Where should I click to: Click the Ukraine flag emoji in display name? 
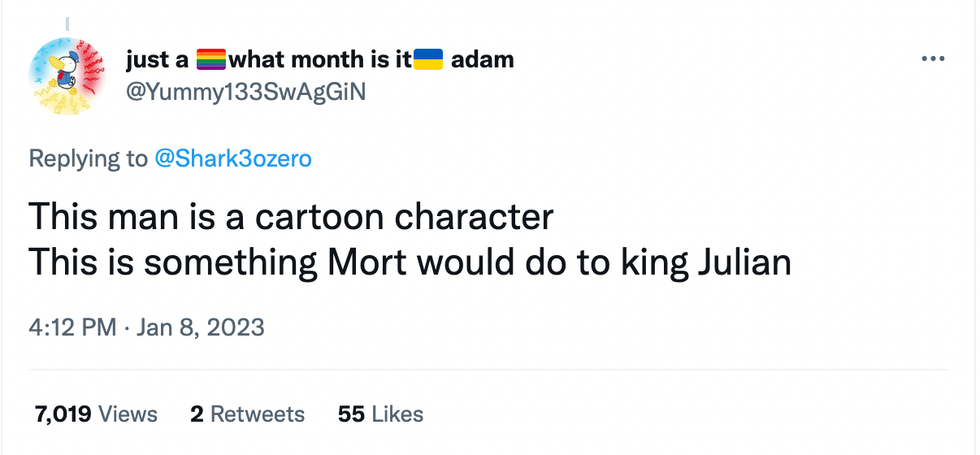point(429,60)
